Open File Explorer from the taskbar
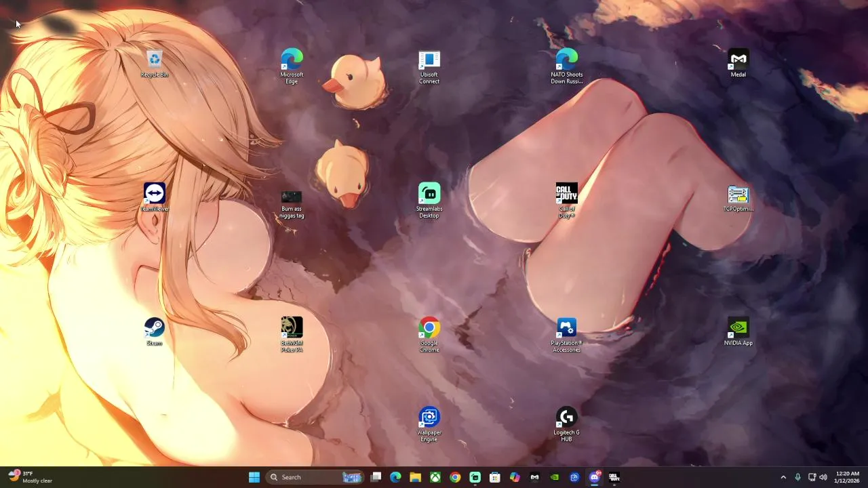The height and width of the screenshot is (488, 868). (415, 477)
